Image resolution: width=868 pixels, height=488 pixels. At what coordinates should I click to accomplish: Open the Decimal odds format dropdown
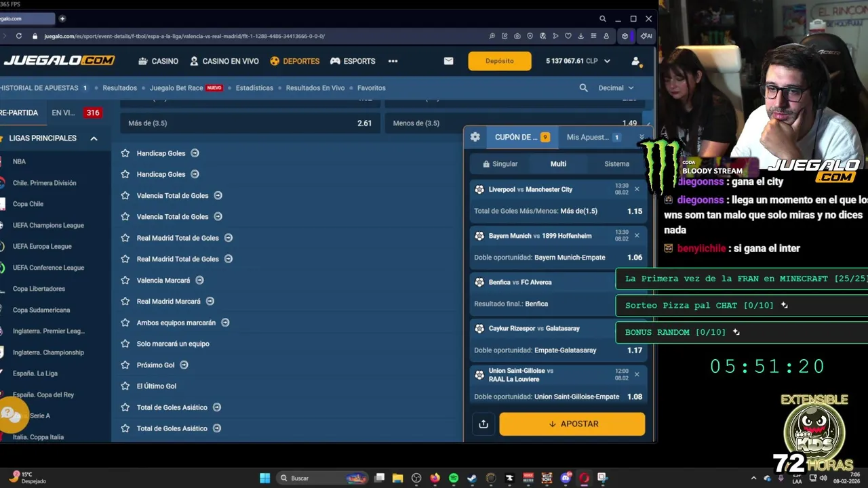(616, 88)
